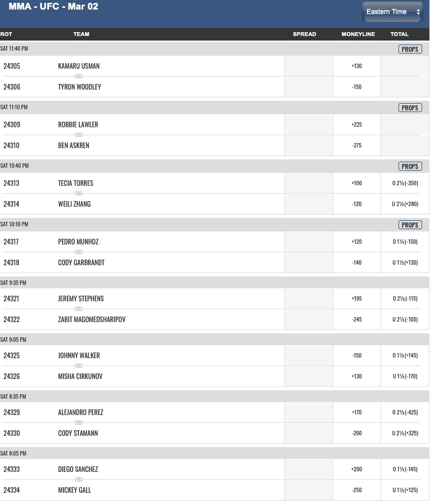Open the Eastern Time timezone dropdown
The height and width of the screenshot is (504, 430).
(x=392, y=12)
